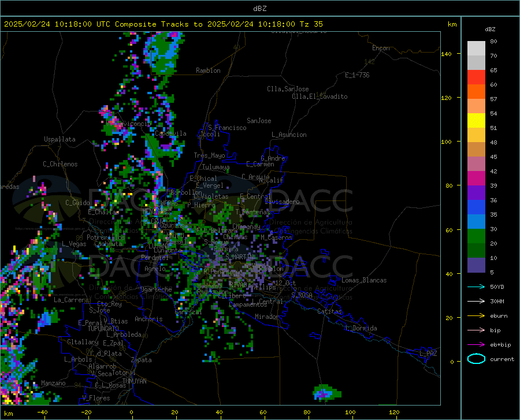Image resolution: width=520 pixels, height=420 pixels.
Task: Click the white 30HM track arrow in legend
Action: 476,301
